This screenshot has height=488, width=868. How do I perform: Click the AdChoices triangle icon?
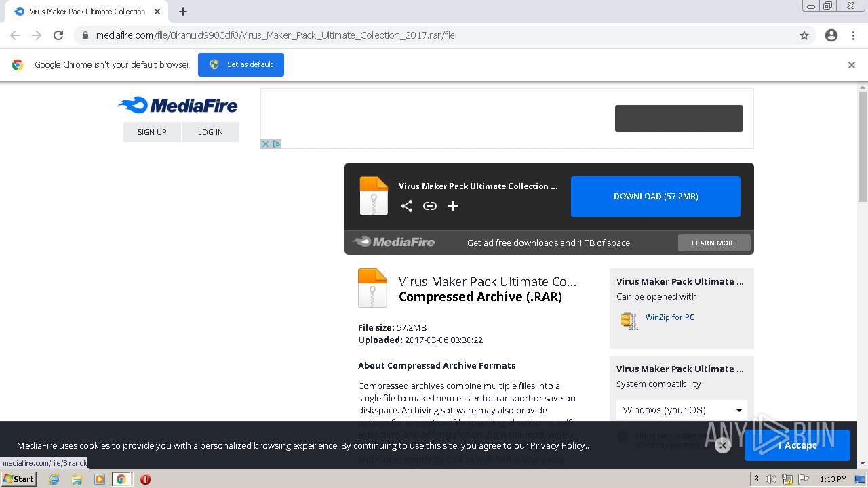276,144
